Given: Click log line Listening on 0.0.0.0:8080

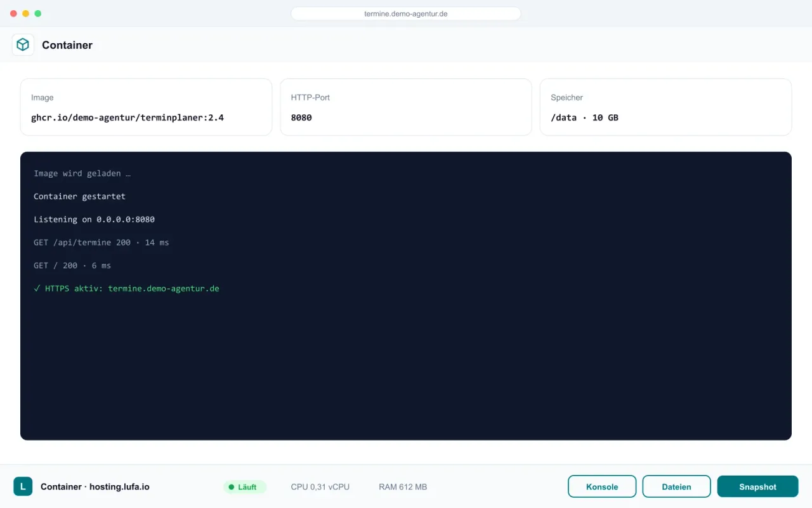Looking at the screenshot, I should 94,219.
